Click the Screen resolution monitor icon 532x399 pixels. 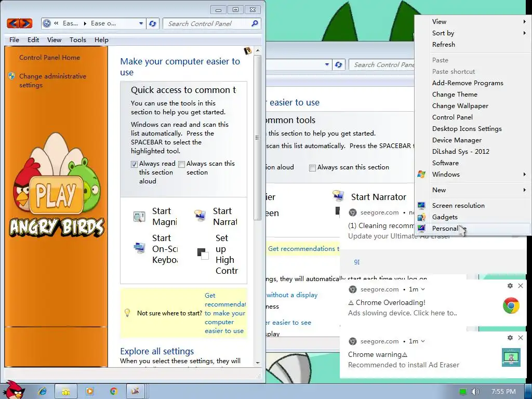[x=421, y=206]
